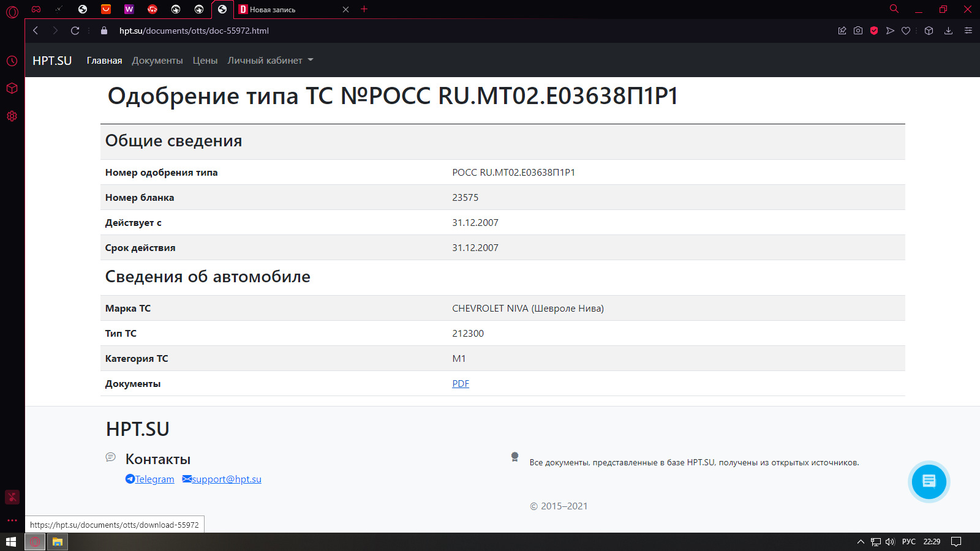The height and width of the screenshot is (551, 980).
Task: Open the ad blocker shield icon
Action: [x=874, y=31]
